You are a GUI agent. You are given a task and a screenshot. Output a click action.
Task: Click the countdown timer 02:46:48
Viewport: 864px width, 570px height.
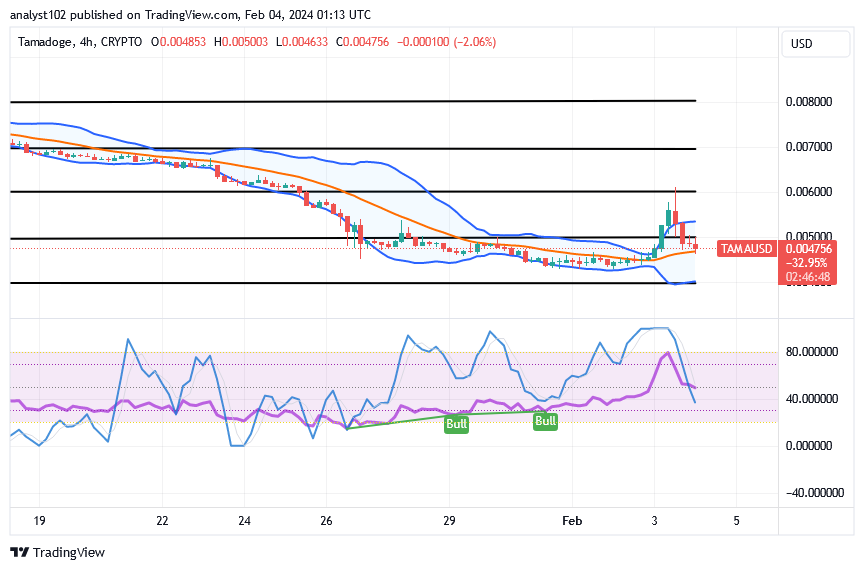pos(808,277)
